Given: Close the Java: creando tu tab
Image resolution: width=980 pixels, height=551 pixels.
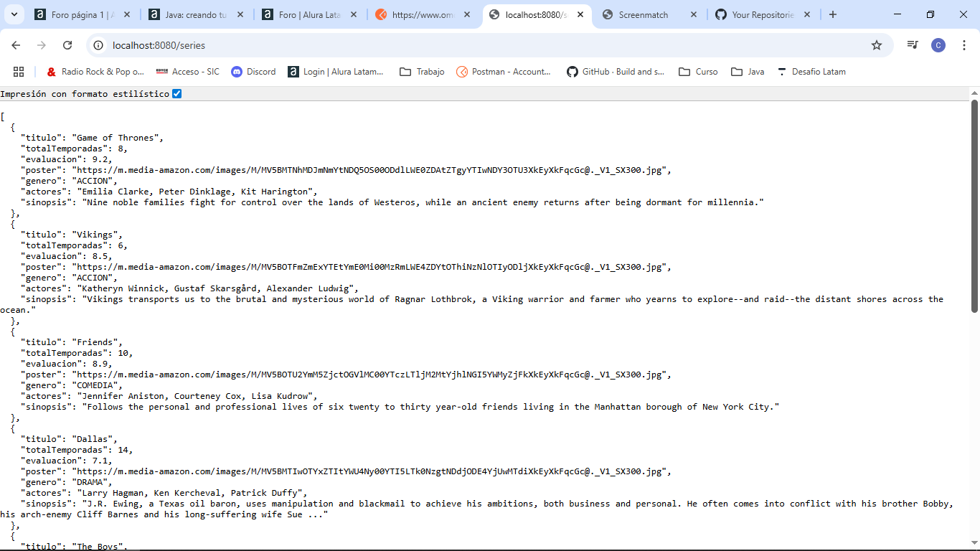Looking at the screenshot, I should [x=240, y=14].
